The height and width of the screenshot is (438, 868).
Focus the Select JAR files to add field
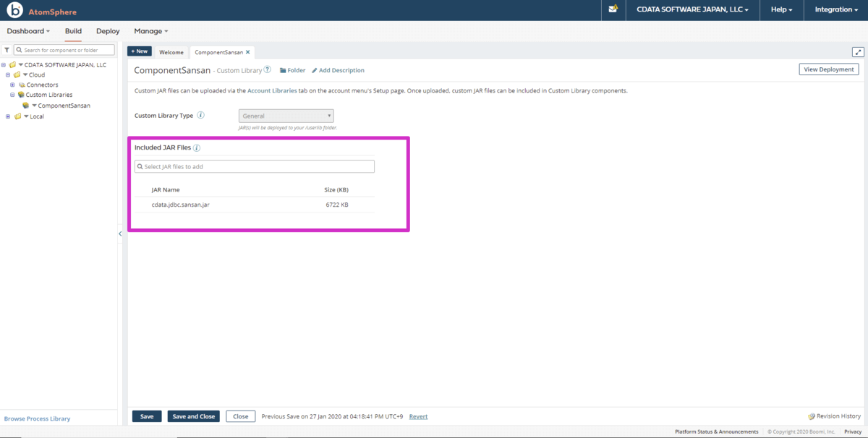pos(255,167)
